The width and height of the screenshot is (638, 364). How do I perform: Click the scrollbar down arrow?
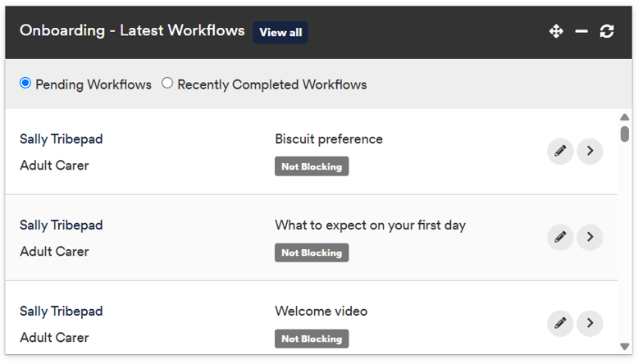tap(625, 347)
